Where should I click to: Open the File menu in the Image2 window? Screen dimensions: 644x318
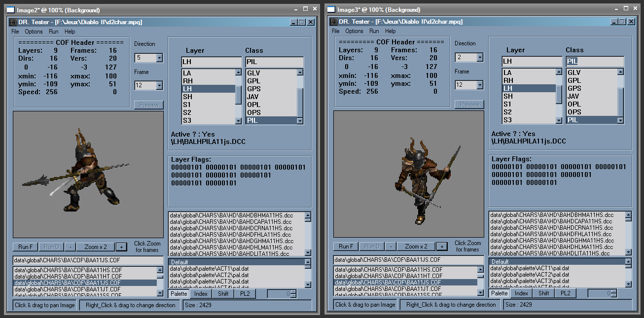pyautogui.click(x=15, y=32)
